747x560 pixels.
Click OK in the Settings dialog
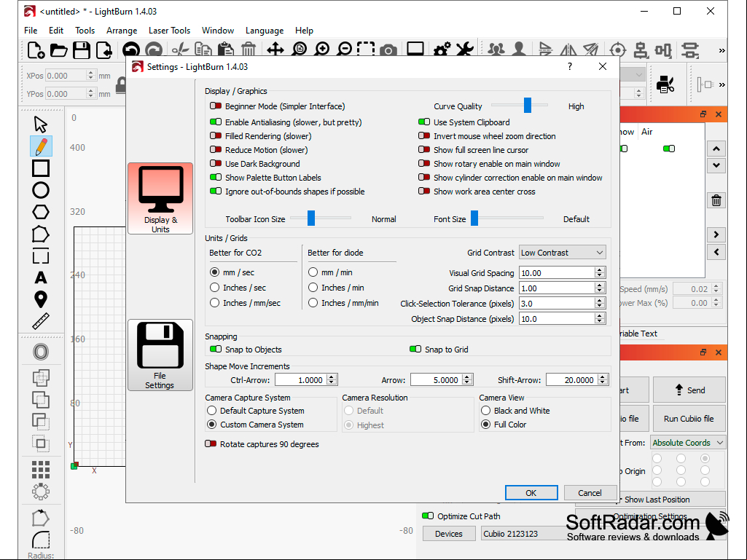coord(531,493)
